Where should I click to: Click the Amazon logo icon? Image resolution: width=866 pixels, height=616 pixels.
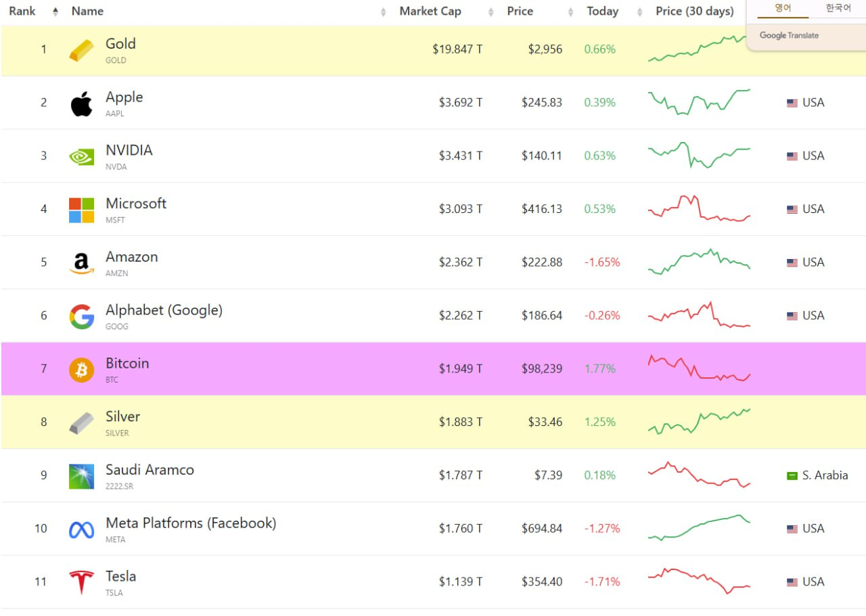(x=82, y=263)
